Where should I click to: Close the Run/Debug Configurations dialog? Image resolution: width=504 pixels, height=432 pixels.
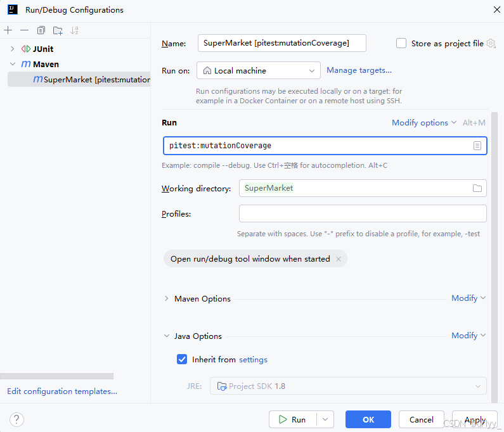[496, 10]
